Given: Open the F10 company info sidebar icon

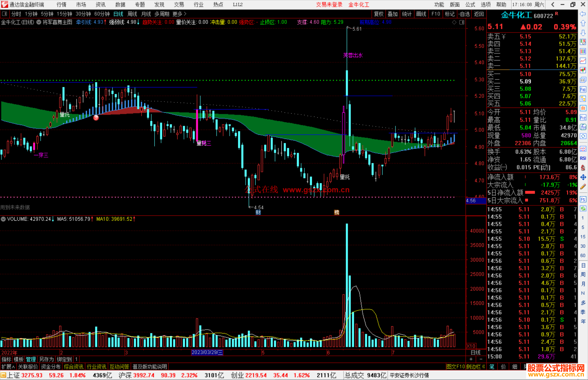Looking at the screenshot, I should pos(583,89).
